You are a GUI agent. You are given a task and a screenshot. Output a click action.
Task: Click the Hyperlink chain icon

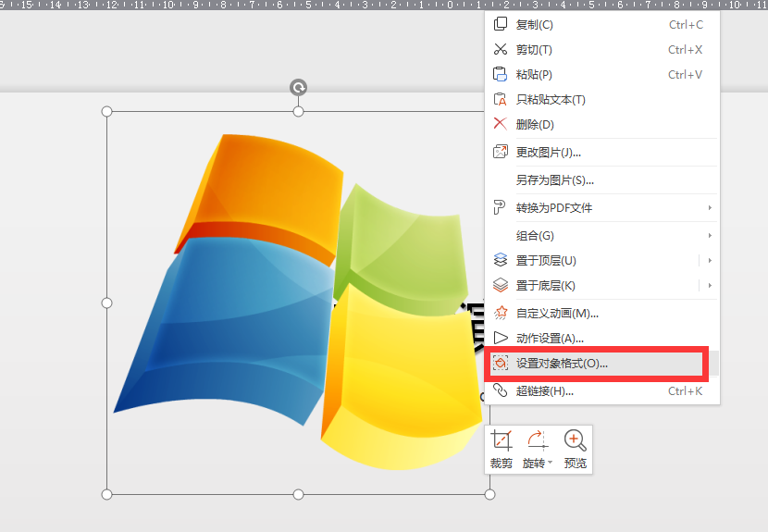pos(500,390)
